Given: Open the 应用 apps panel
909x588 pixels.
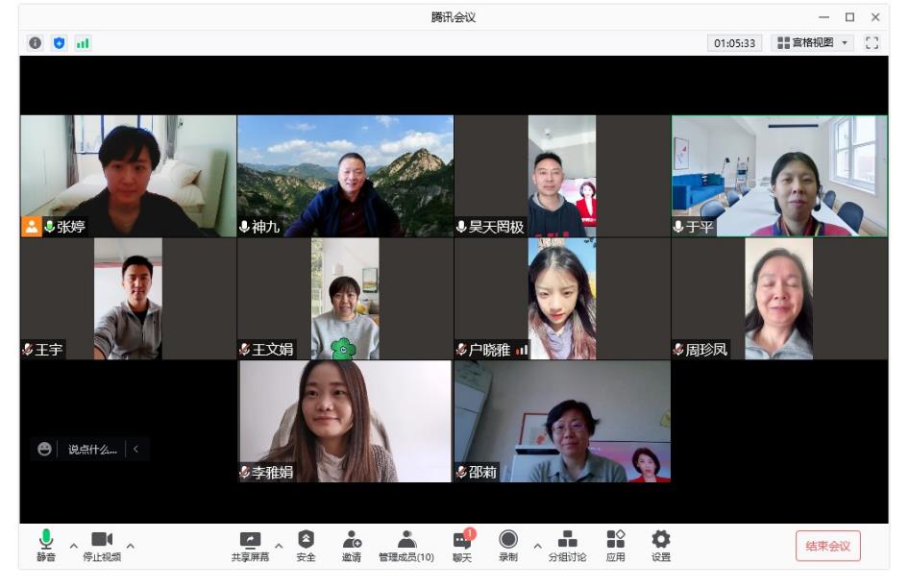Looking at the screenshot, I should pyautogui.click(x=616, y=545).
